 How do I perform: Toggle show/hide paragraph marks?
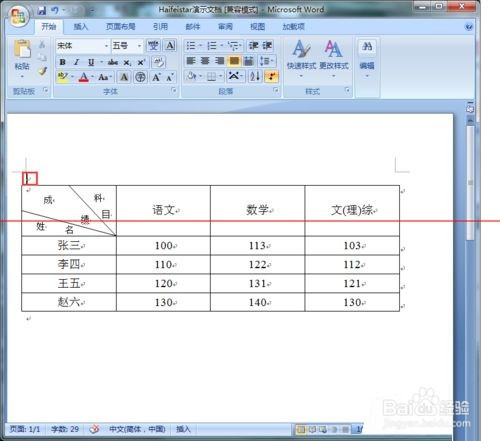coord(272,76)
